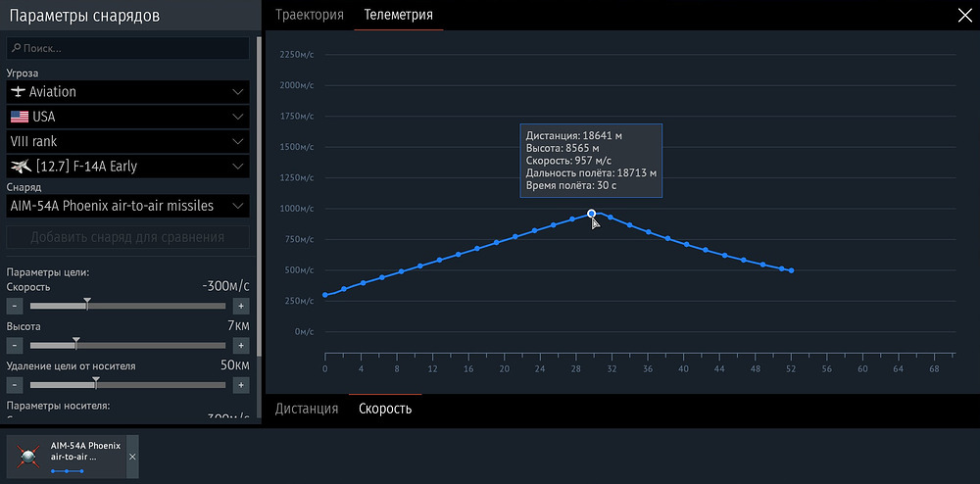Open the Aviation threat type dropdown

coord(127,92)
